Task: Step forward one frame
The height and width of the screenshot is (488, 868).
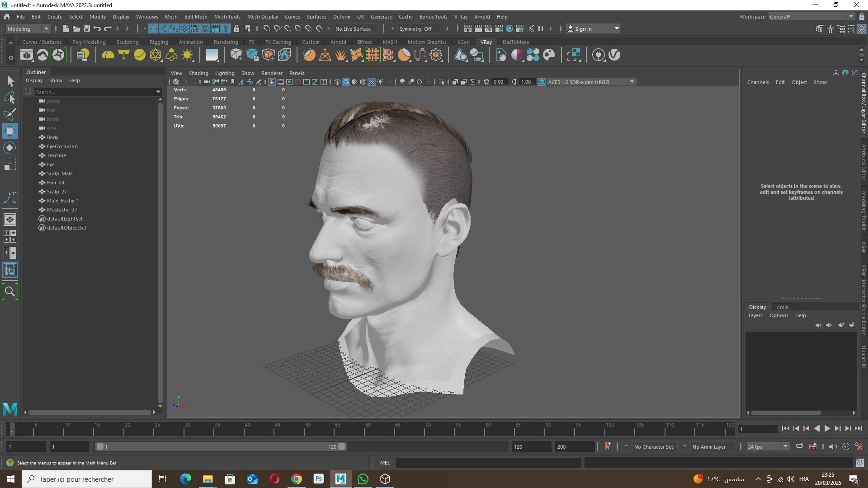Action: click(x=848, y=428)
